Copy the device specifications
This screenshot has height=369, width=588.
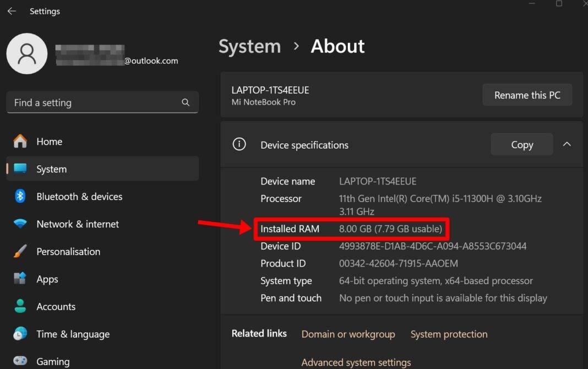pyautogui.click(x=521, y=144)
